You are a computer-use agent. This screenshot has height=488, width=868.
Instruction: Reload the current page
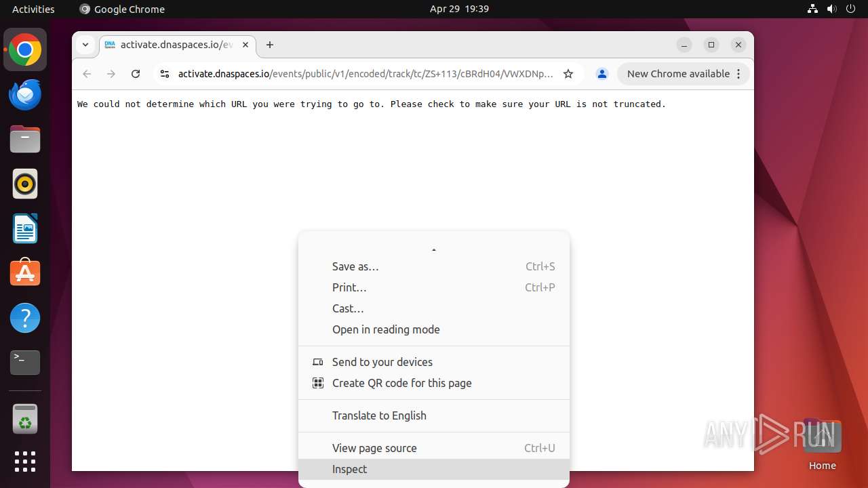point(136,74)
